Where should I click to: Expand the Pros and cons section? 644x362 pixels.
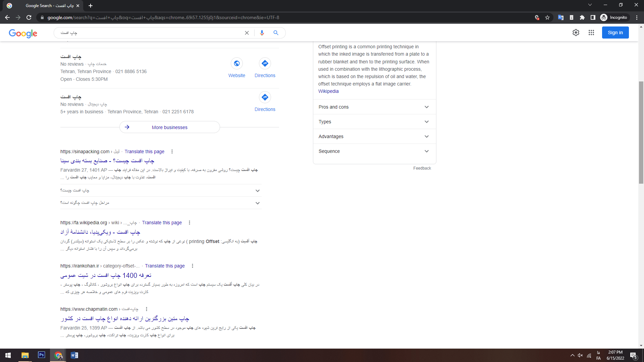click(x=374, y=107)
